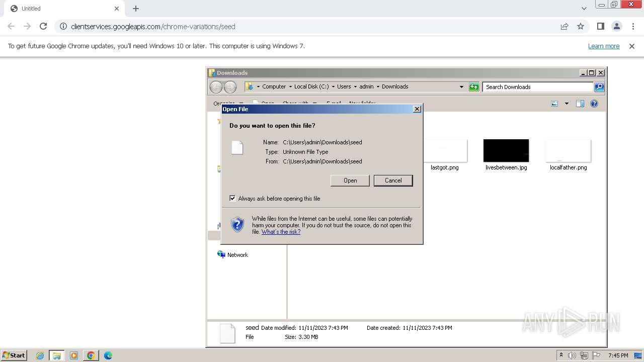Reload the page in Chrome
The height and width of the screenshot is (362, 644).
pyautogui.click(x=43, y=26)
